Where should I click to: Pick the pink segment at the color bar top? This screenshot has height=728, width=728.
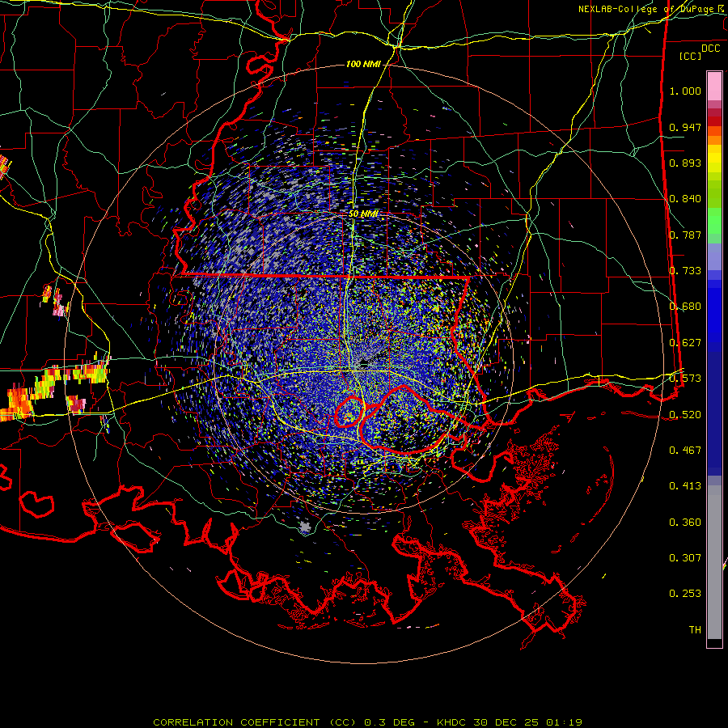(x=714, y=87)
